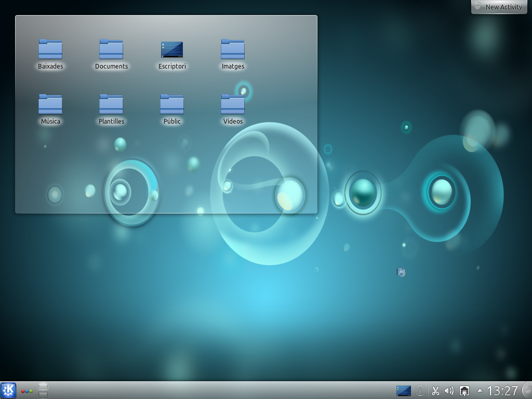Open the wired network tray icon
The height and width of the screenshot is (399, 532).
coord(464,391)
